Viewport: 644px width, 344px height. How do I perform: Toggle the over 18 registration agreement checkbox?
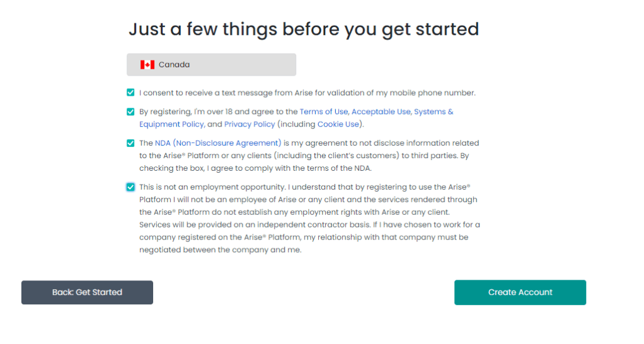(x=130, y=112)
